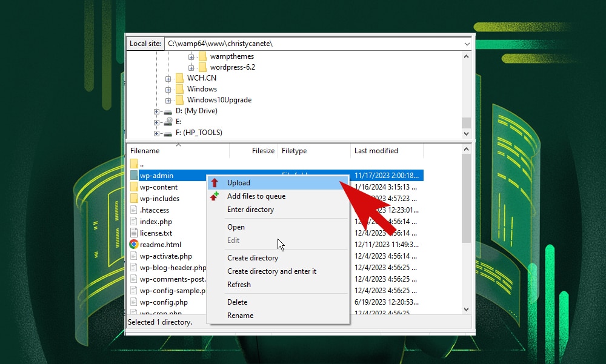Expand the WCH.CN tree node
606x364 pixels.
(x=168, y=78)
